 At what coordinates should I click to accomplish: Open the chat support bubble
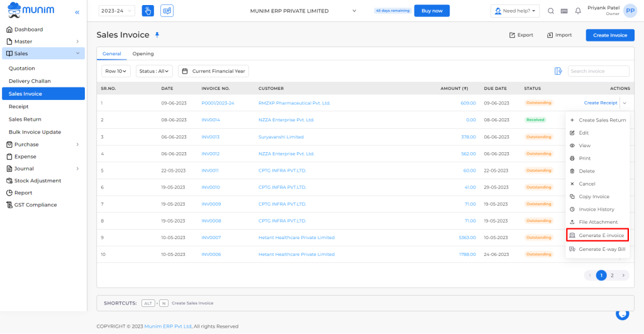click(622, 315)
